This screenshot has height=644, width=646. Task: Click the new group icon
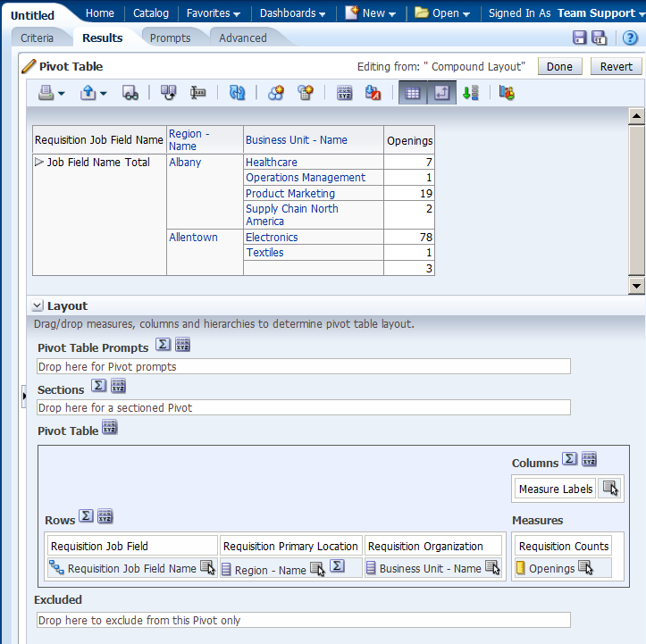(x=276, y=93)
